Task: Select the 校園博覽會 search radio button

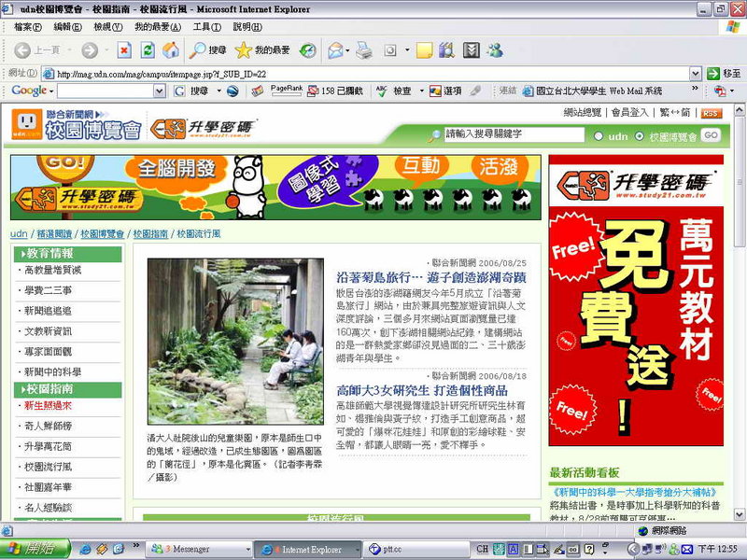Action: click(x=640, y=136)
